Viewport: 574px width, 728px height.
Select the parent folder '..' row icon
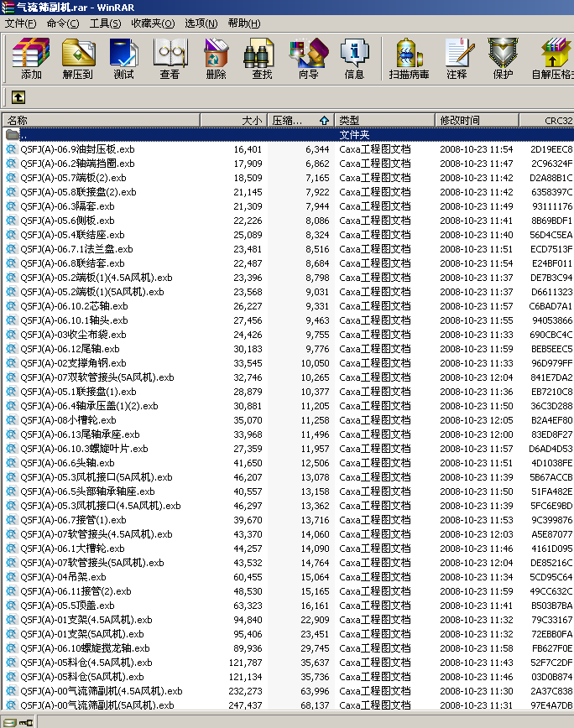[12, 135]
